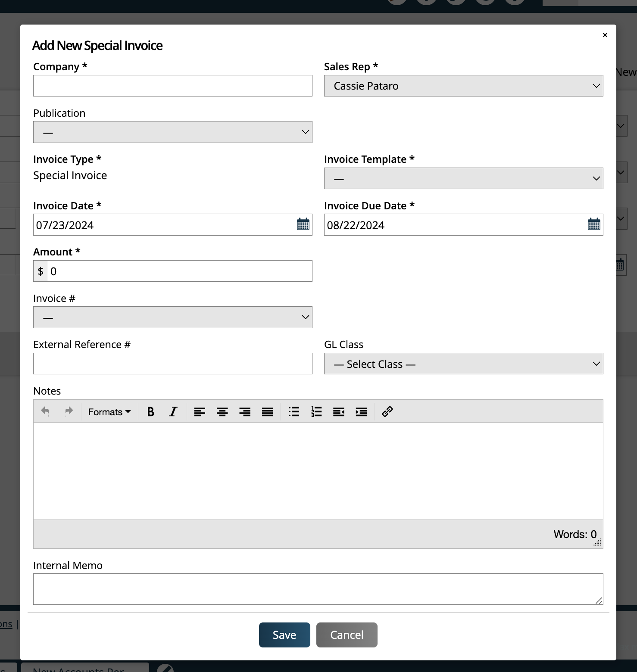
Task: Apply justified text alignment
Action: coord(267,411)
